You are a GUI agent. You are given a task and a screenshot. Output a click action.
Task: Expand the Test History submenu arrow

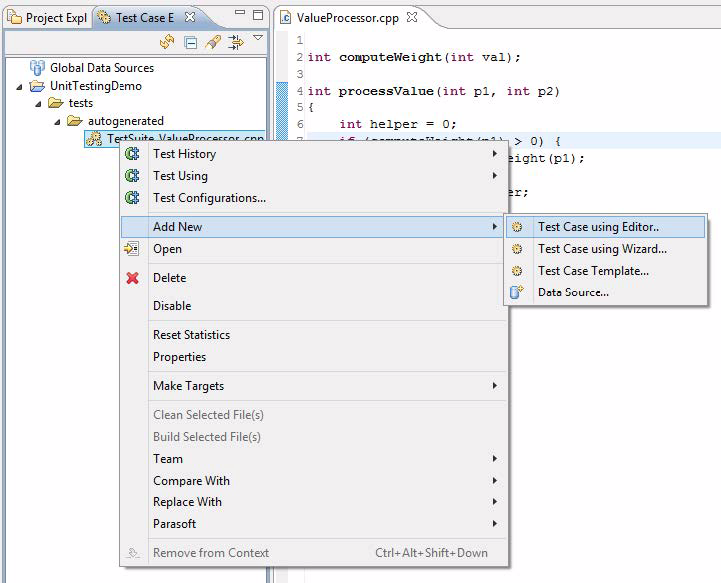point(494,154)
